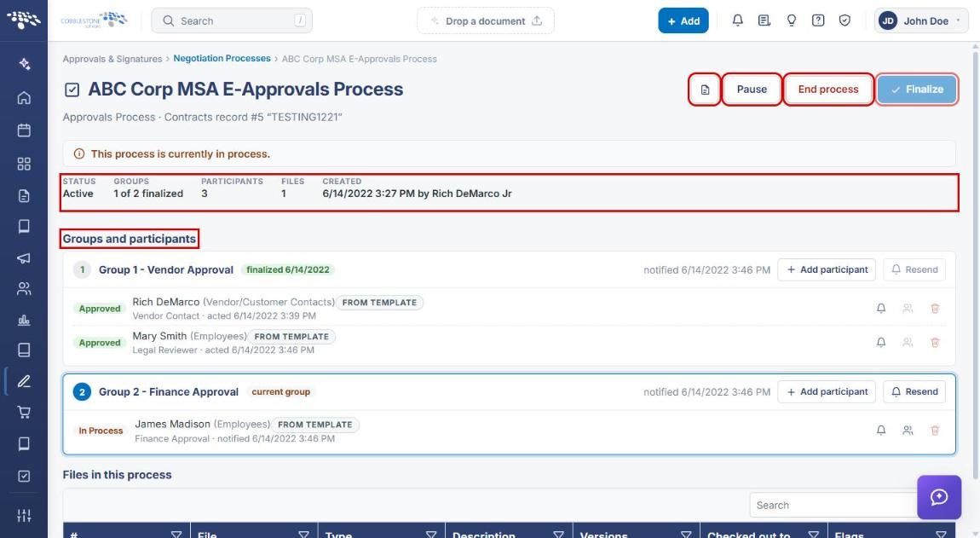Click the finalized 6/14/2022 badge
The image size is (980, 538).
tap(288, 269)
